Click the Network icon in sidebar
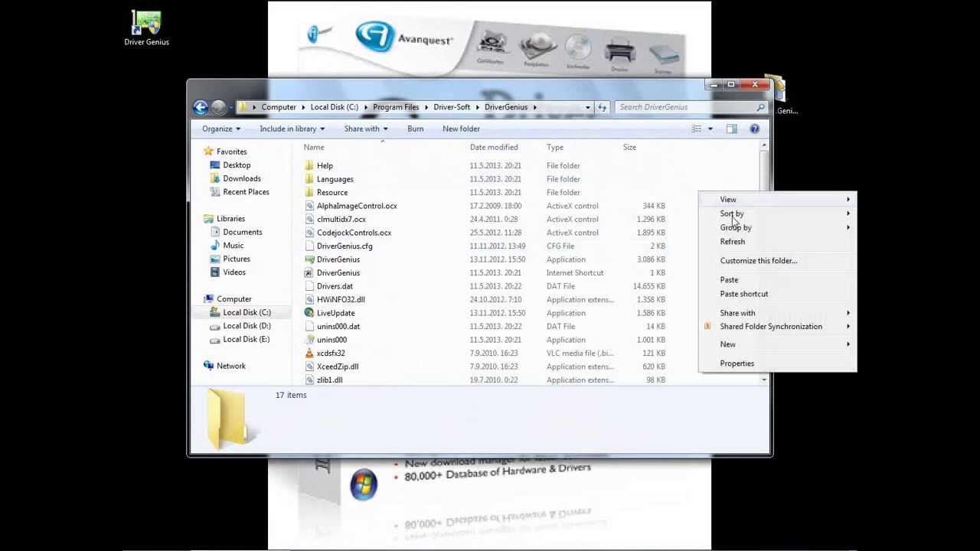The height and width of the screenshot is (551, 980). [208, 366]
